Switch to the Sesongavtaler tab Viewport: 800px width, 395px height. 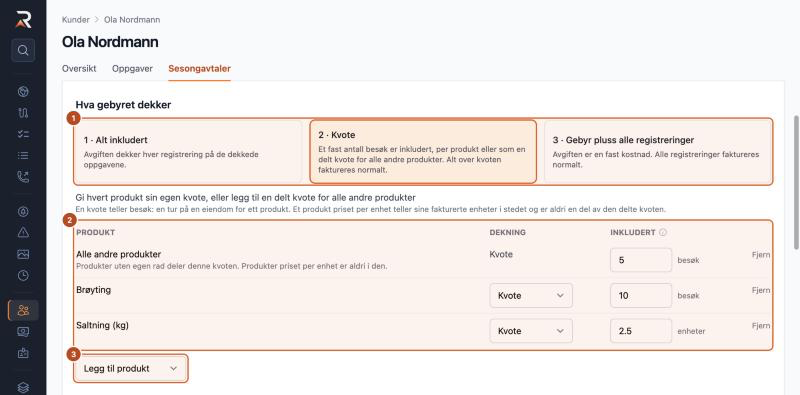pos(199,68)
